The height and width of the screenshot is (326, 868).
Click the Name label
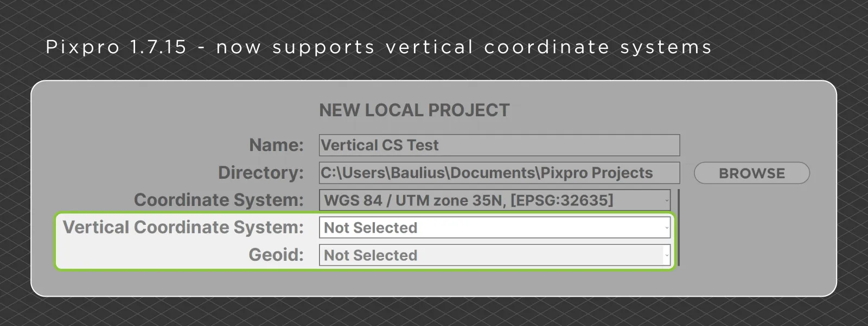(276, 145)
